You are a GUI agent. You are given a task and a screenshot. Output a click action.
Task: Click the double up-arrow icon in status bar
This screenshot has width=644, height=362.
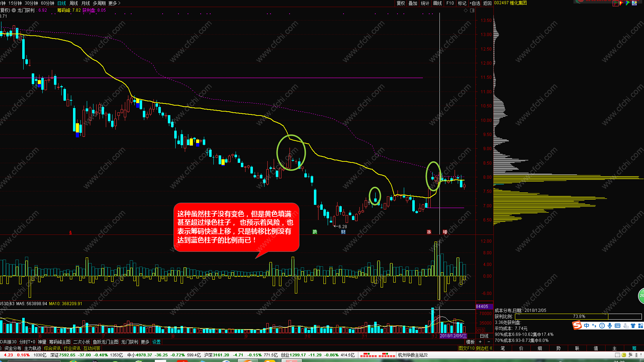pos(636,355)
